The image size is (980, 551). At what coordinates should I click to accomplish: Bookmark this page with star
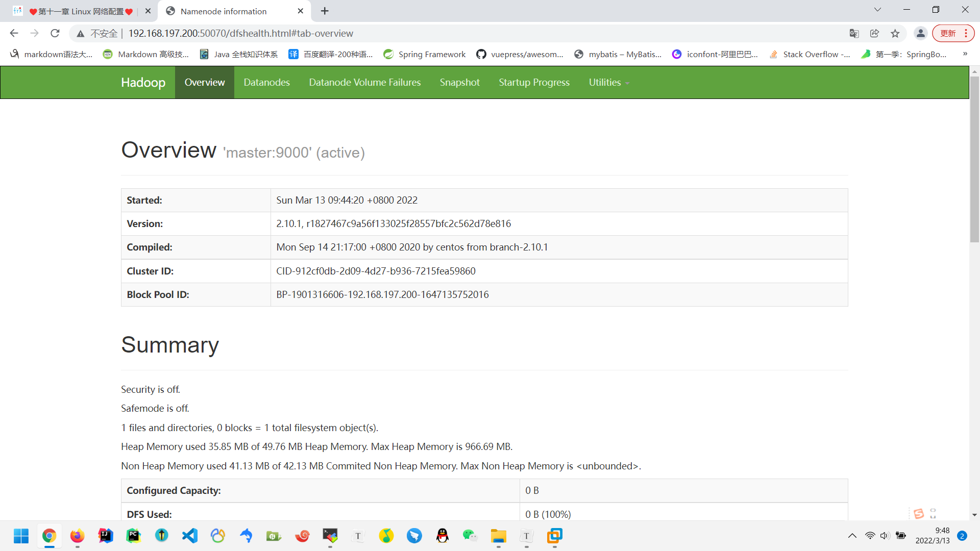(895, 33)
